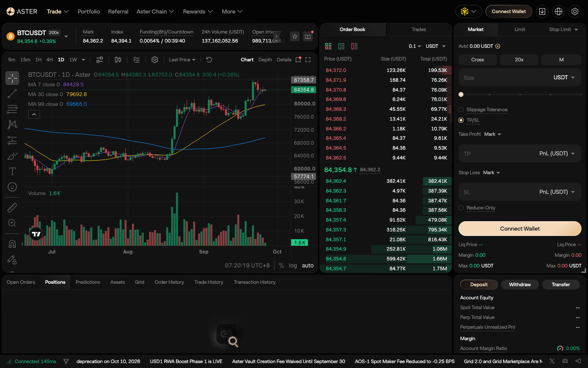Switch to the Trades tab
Screen dimensions: 588x368
[x=419, y=29]
